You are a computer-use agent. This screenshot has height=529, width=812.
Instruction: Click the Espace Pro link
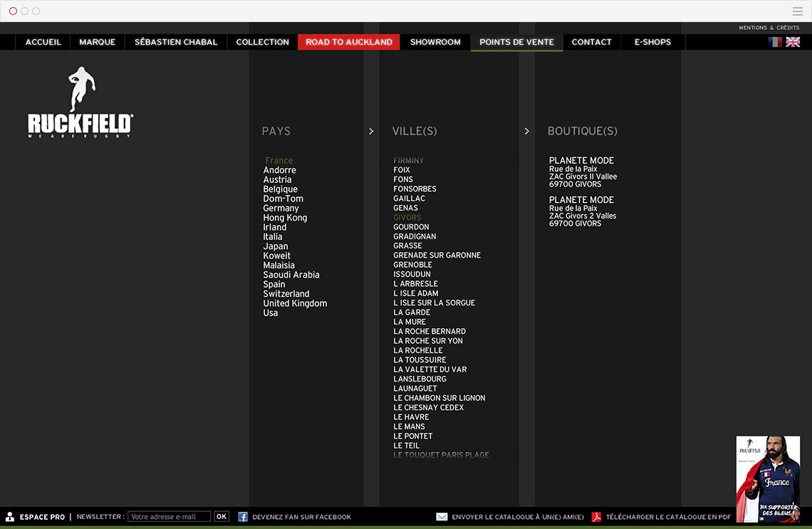pos(43,517)
